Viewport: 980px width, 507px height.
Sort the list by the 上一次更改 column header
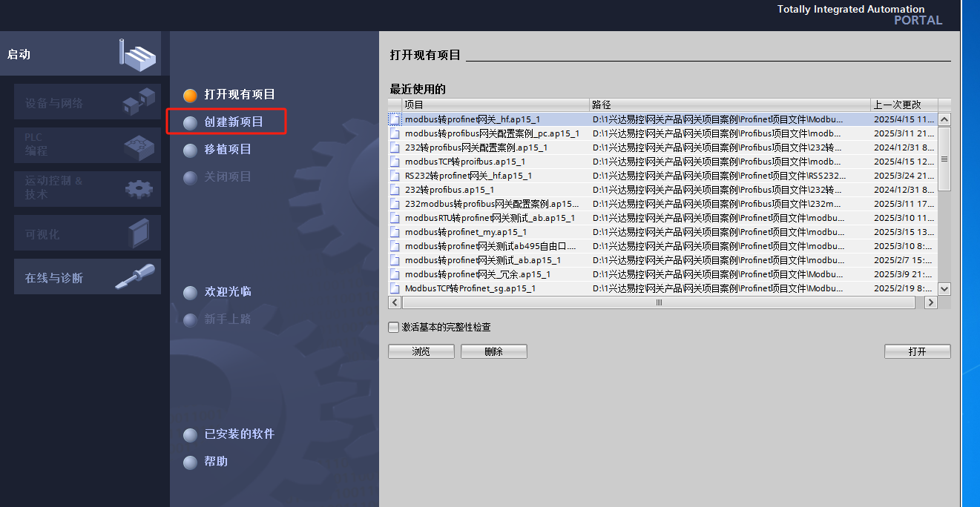click(x=904, y=105)
